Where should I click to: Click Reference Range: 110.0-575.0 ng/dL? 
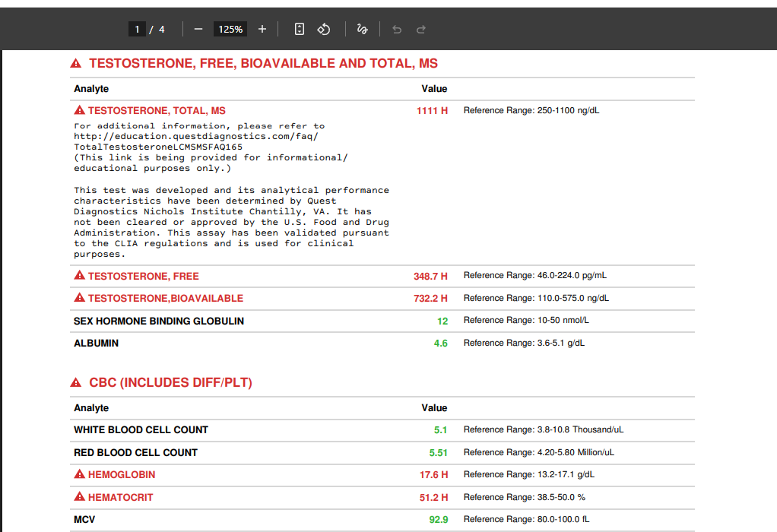[x=536, y=298]
